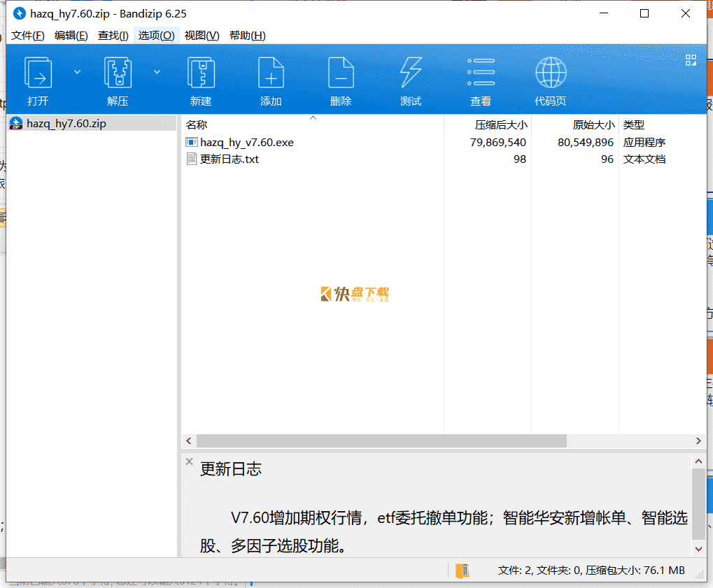Viewport: 713px width, 588px height.
Task: Click the 查看 (View) list icon
Action: 481,72
